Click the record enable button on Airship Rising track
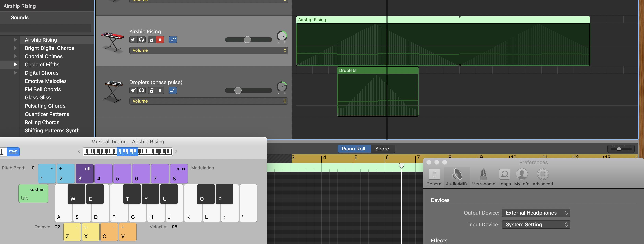The width and height of the screenshot is (644, 244). [x=160, y=40]
